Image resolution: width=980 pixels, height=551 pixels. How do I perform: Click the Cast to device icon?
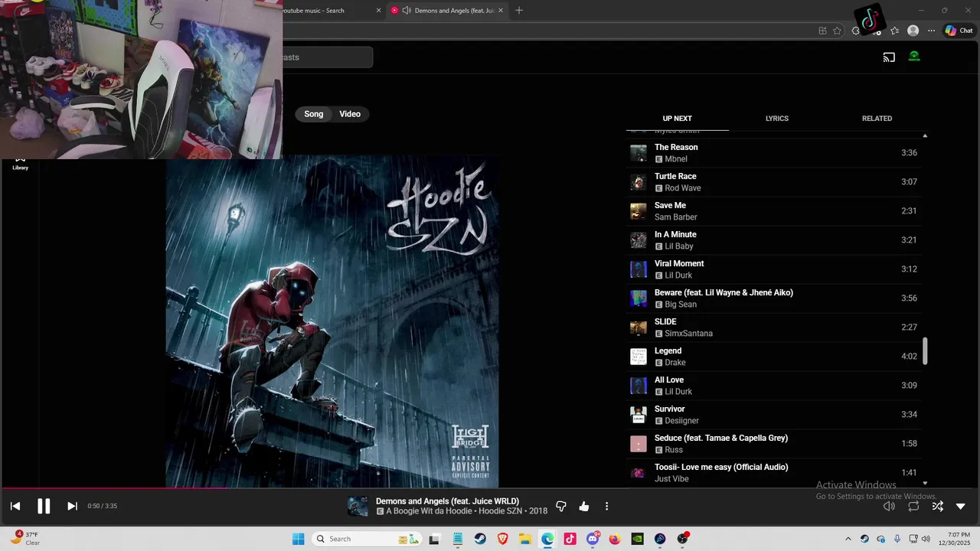pyautogui.click(x=889, y=57)
